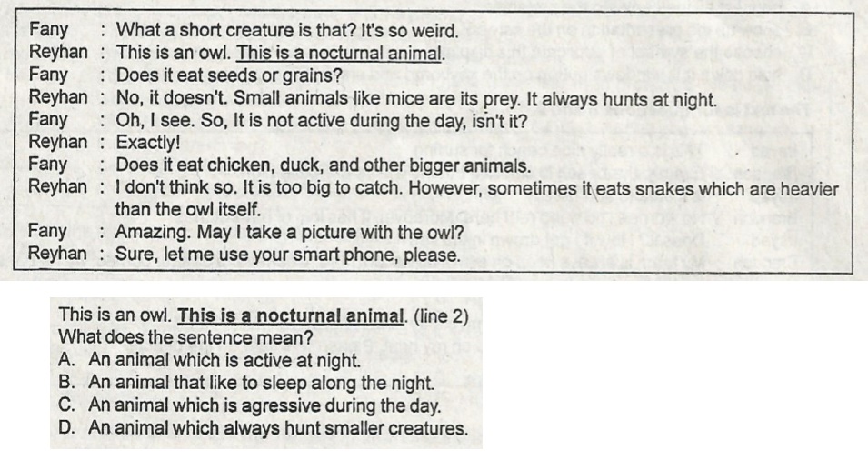Click the line 'May I take a picture with the owl?'

289,233
